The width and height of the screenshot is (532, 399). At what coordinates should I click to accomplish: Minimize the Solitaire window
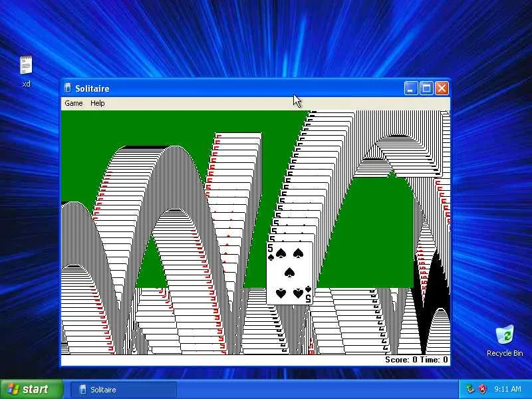point(410,88)
